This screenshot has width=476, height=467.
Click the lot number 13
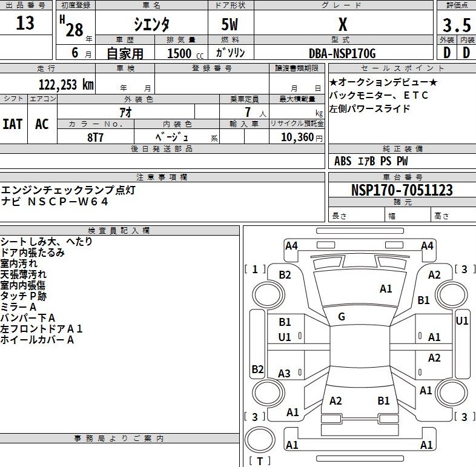click(25, 23)
